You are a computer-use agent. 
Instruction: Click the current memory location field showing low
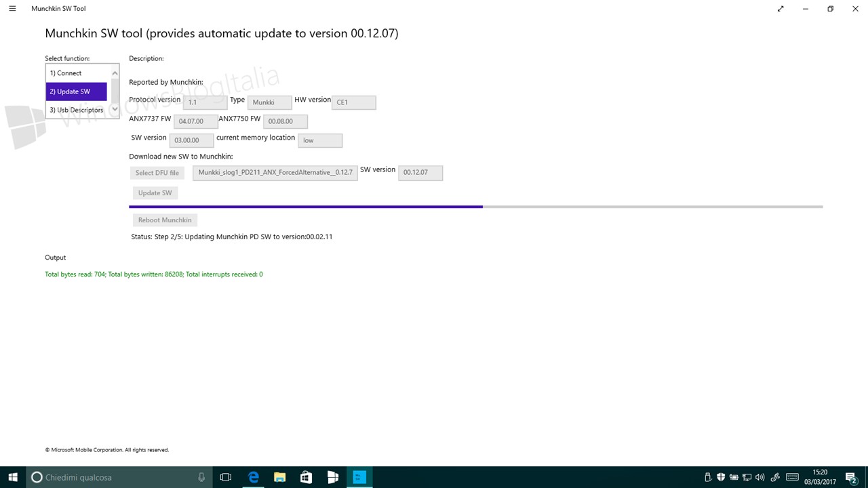(x=320, y=140)
